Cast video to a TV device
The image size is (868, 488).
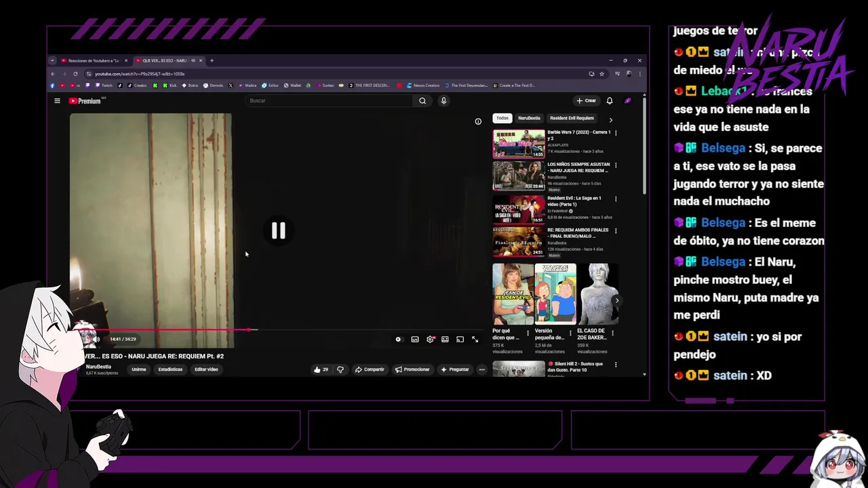(460, 339)
